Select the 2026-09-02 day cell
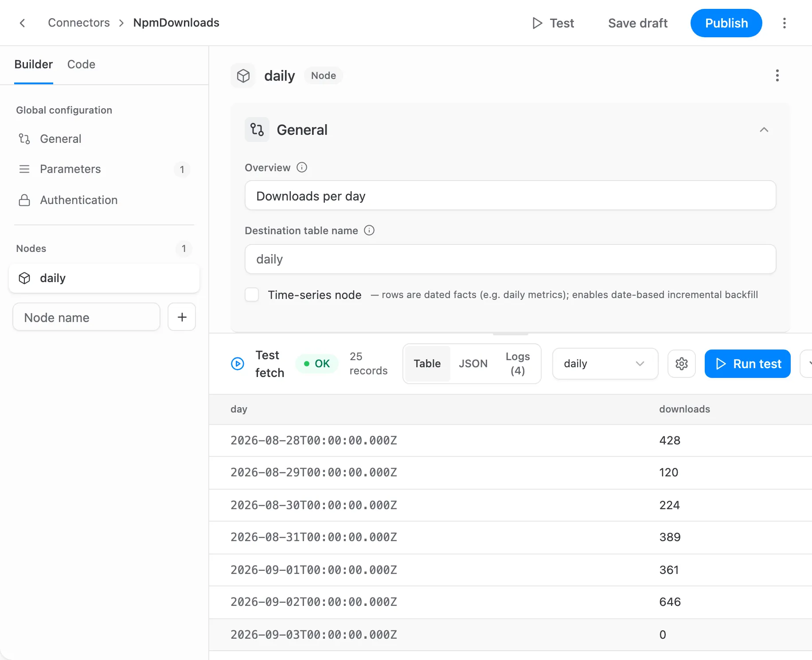The height and width of the screenshot is (660, 812). pos(313,602)
